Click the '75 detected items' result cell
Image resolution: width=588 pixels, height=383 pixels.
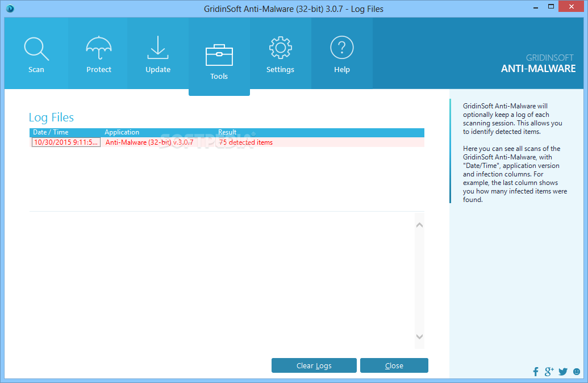tap(245, 142)
